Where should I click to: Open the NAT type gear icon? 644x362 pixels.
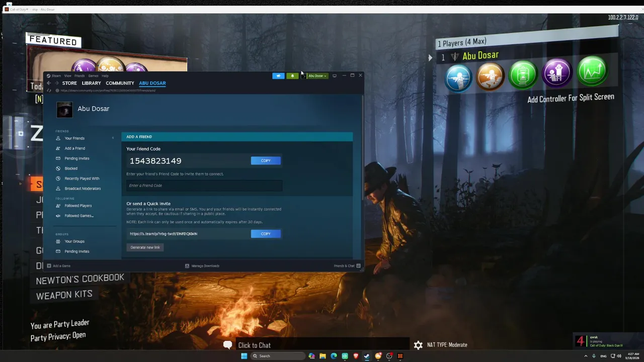pos(418,345)
